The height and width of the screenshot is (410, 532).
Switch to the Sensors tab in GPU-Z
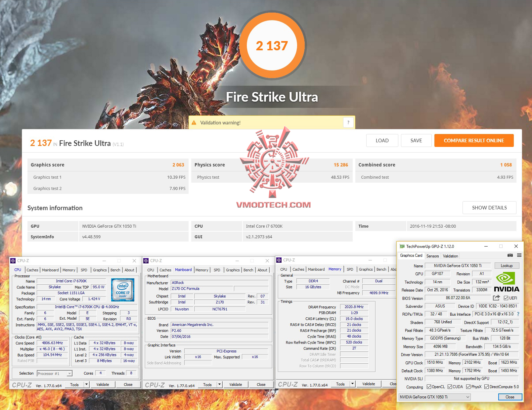(x=432, y=256)
